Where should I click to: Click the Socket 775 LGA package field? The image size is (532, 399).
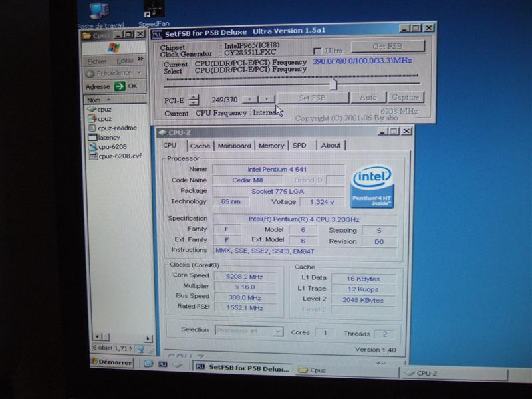[x=277, y=191]
